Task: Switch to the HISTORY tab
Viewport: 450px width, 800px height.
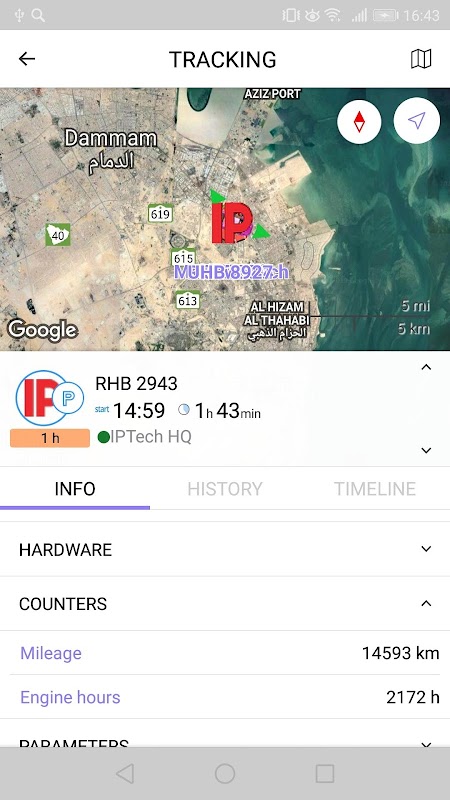Action: (224, 489)
